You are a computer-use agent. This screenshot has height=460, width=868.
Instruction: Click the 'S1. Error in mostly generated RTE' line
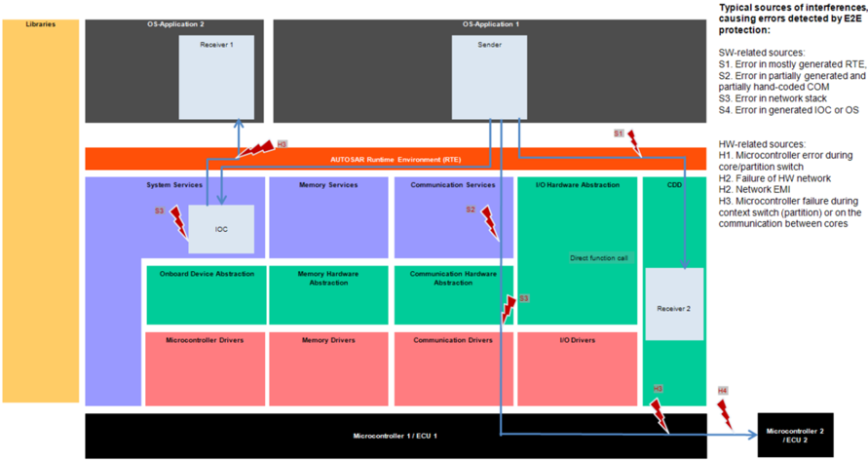pos(793,64)
